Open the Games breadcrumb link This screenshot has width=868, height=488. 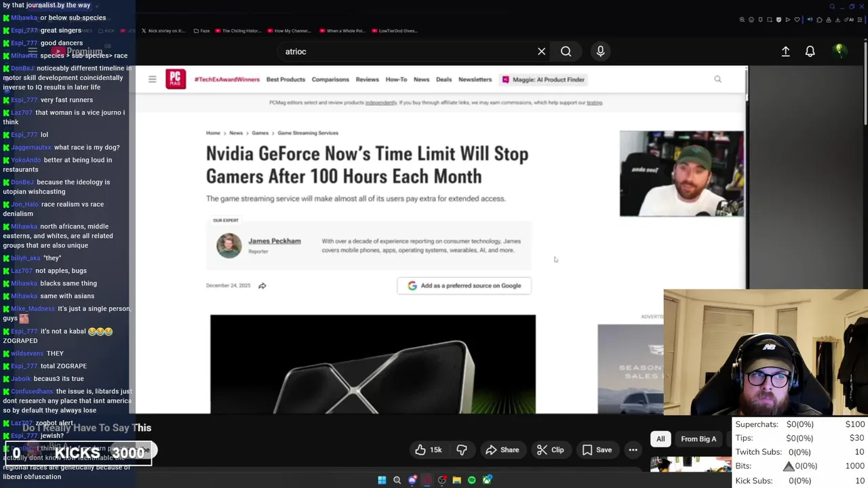point(260,133)
